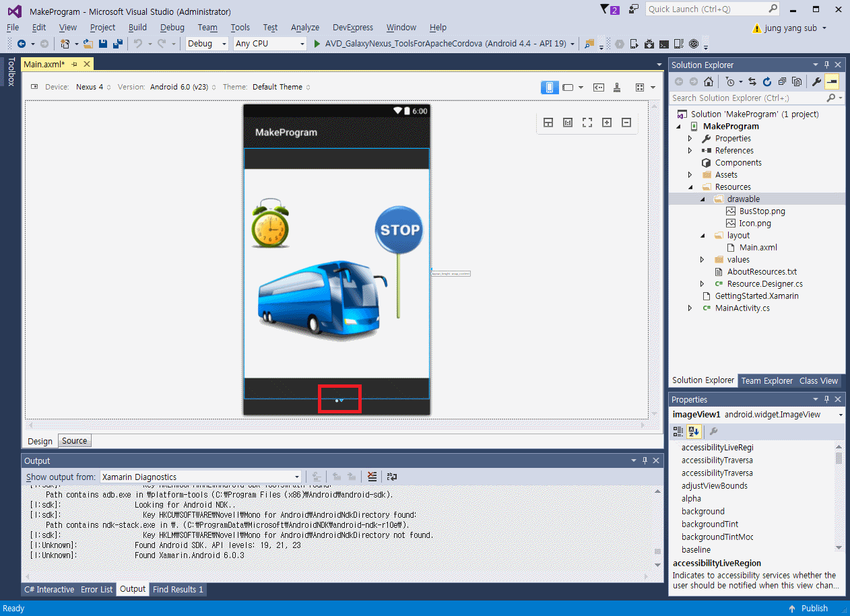This screenshot has width=850, height=616.
Task: Select BusStop.png in Solution Explorer
Action: (762, 211)
